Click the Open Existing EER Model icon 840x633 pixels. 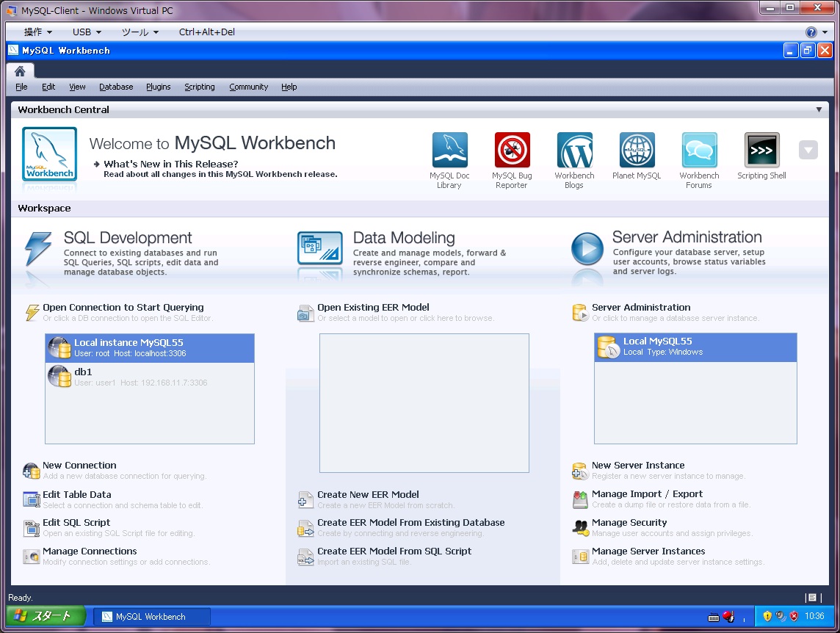[x=305, y=313]
